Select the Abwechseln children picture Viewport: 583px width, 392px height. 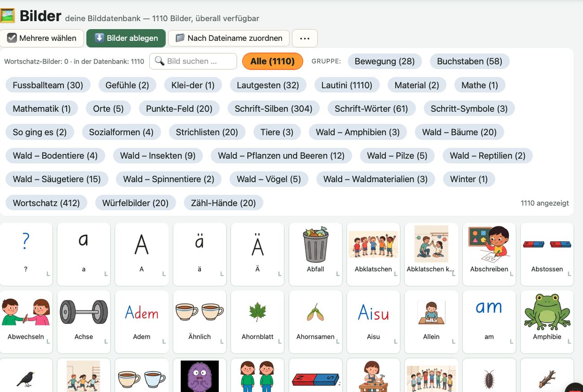coord(26,322)
